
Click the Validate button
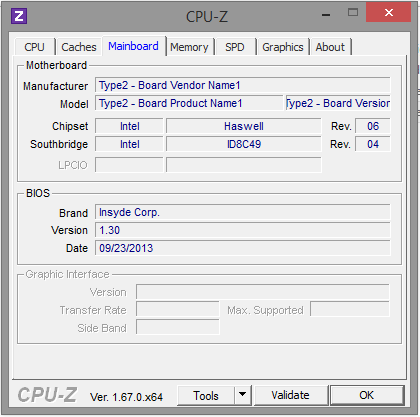[x=290, y=395]
